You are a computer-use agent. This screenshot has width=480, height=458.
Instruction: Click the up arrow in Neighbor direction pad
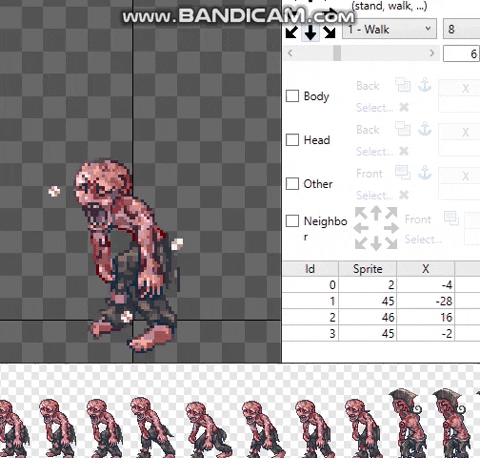pyautogui.click(x=376, y=213)
